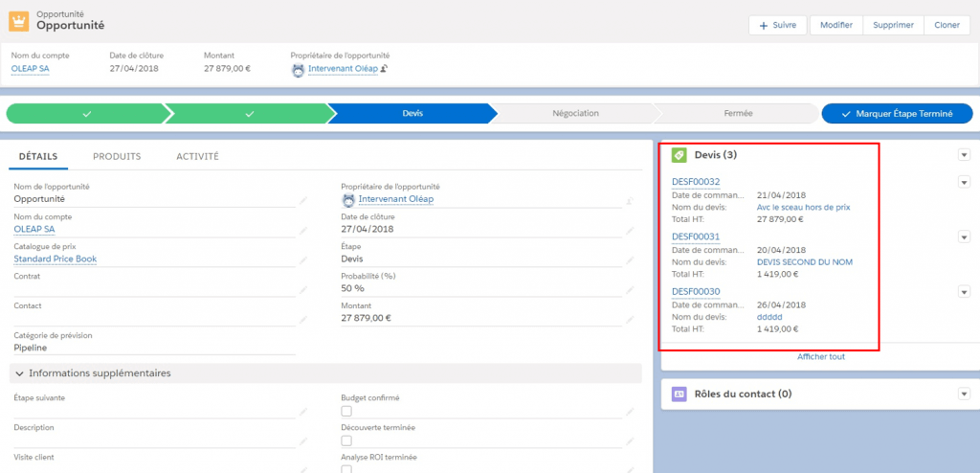Click the owner avatar icon in the header

(298, 70)
